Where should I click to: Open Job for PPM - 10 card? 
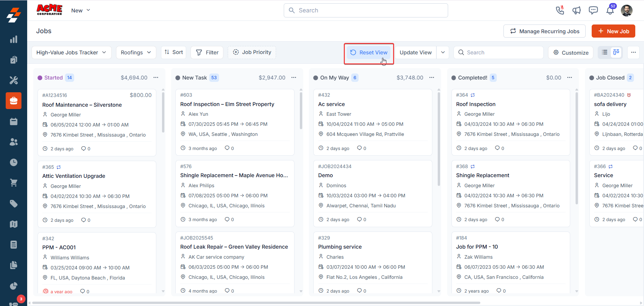(x=511, y=263)
